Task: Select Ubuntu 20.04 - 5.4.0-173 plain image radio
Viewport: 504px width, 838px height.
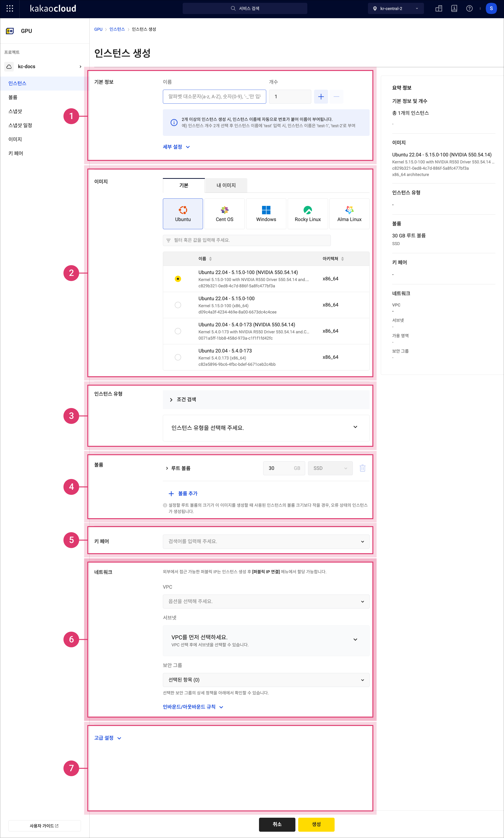Action: pos(178,357)
